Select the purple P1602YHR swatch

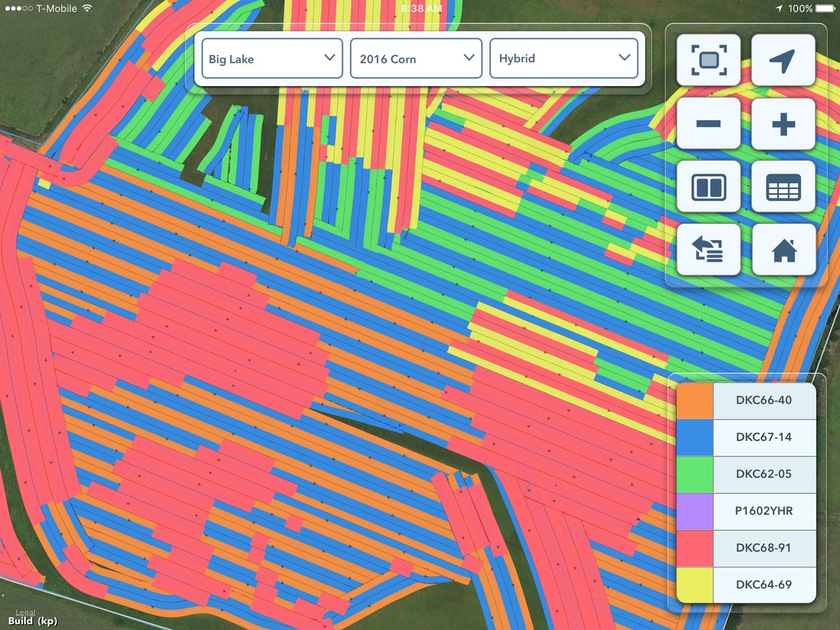695,512
